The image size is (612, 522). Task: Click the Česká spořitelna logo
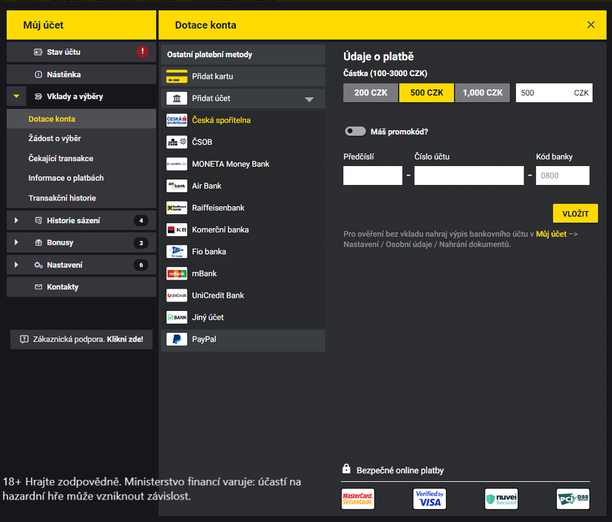coord(176,120)
